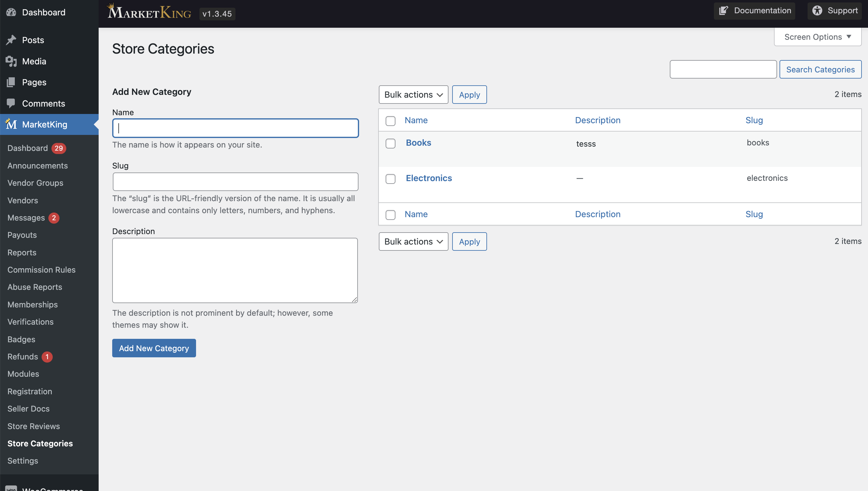Check the Electronics category checkbox

390,179
